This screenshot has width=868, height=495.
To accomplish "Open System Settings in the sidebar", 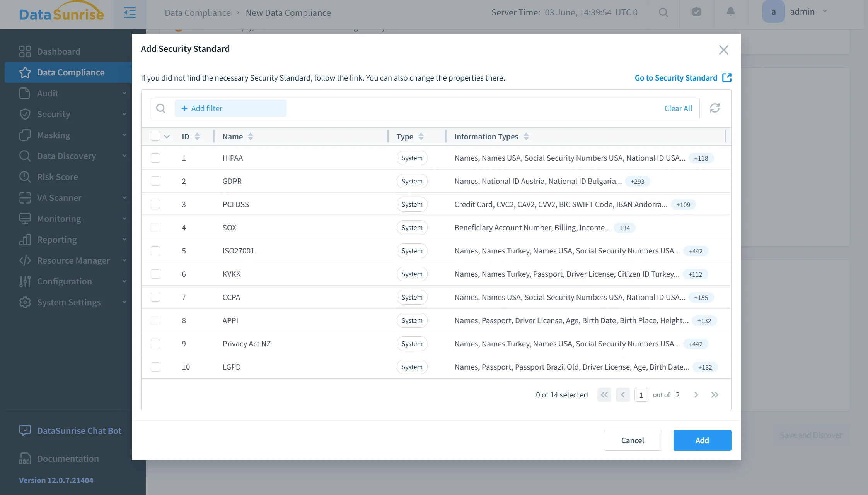I will tap(68, 302).
